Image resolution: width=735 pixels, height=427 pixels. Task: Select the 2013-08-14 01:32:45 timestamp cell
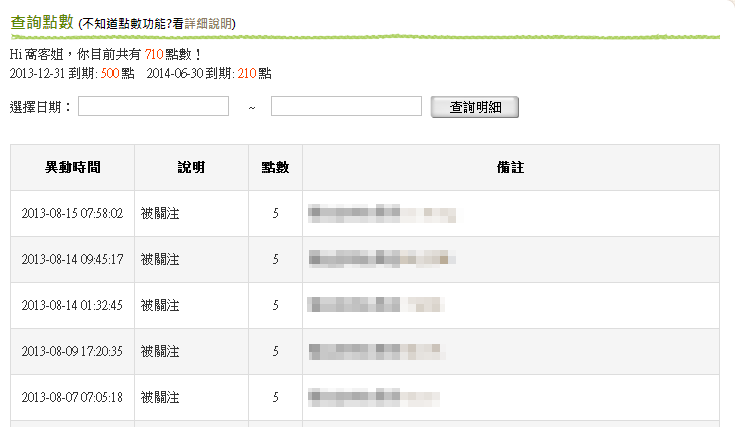[x=72, y=306]
